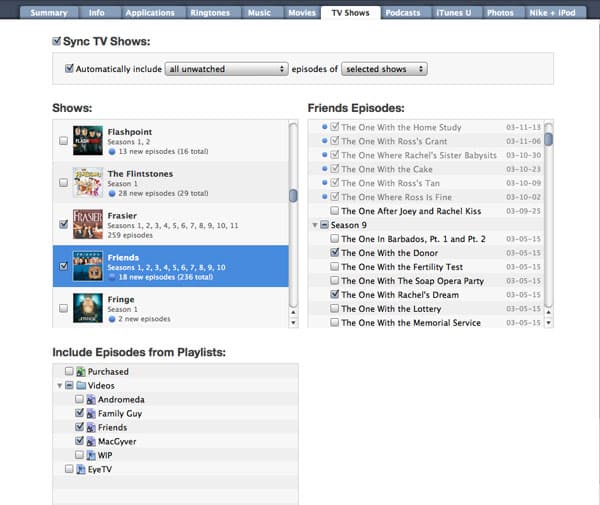Image resolution: width=600 pixels, height=505 pixels.
Task: Open the Movies tab
Action: [302, 13]
